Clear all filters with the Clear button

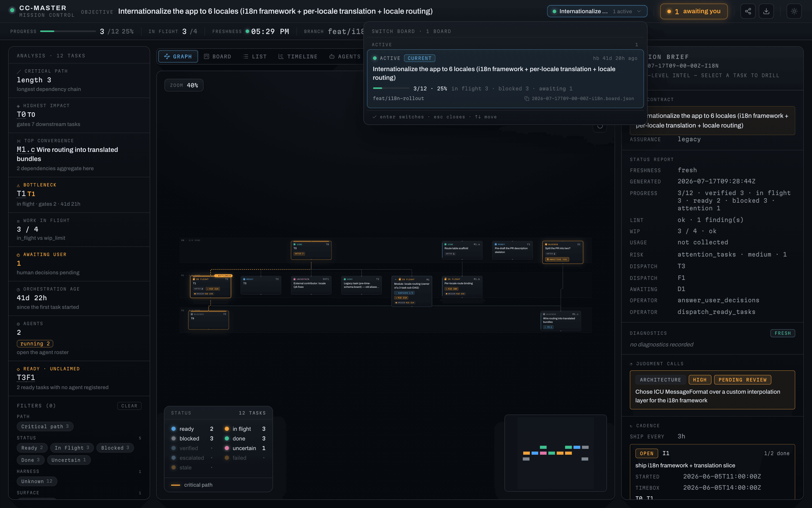pyautogui.click(x=129, y=406)
